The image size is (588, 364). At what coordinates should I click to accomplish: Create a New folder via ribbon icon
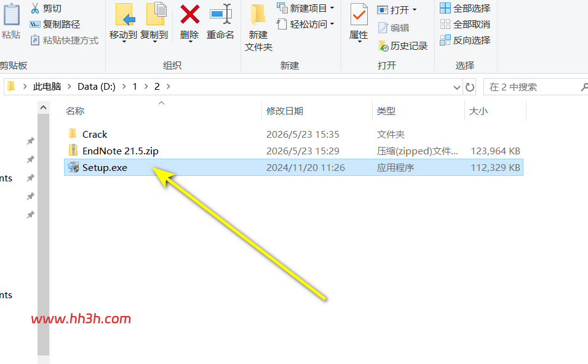[258, 15]
